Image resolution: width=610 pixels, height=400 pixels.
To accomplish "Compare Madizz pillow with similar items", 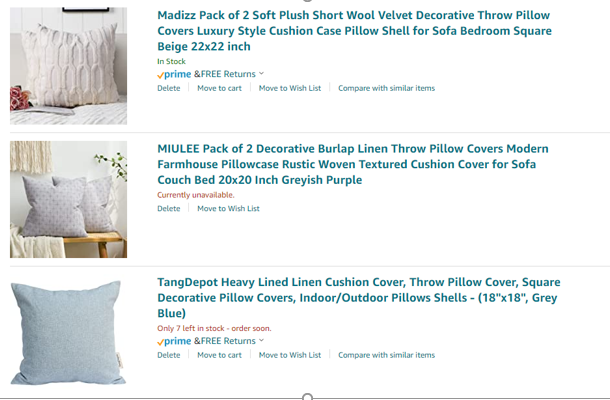I will [386, 88].
